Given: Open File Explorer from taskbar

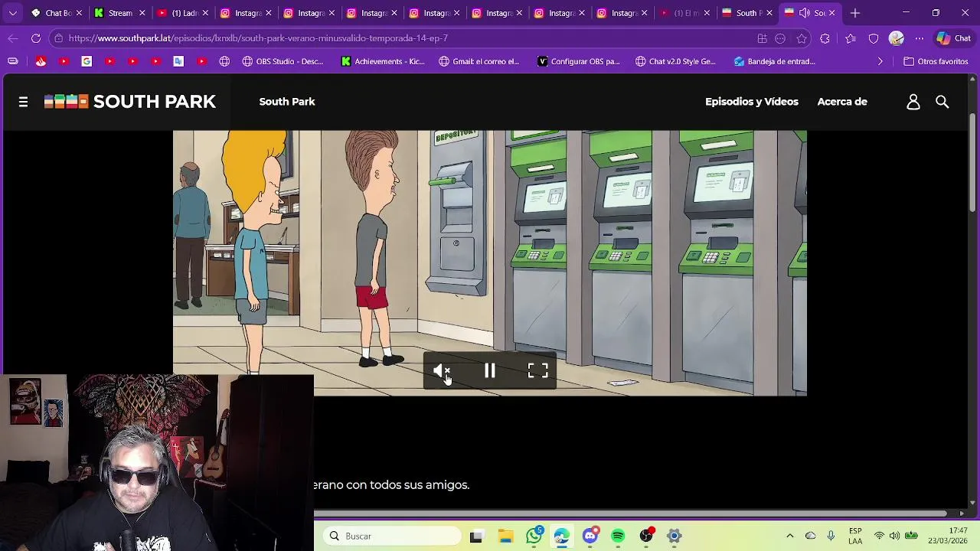Looking at the screenshot, I should [x=505, y=536].
